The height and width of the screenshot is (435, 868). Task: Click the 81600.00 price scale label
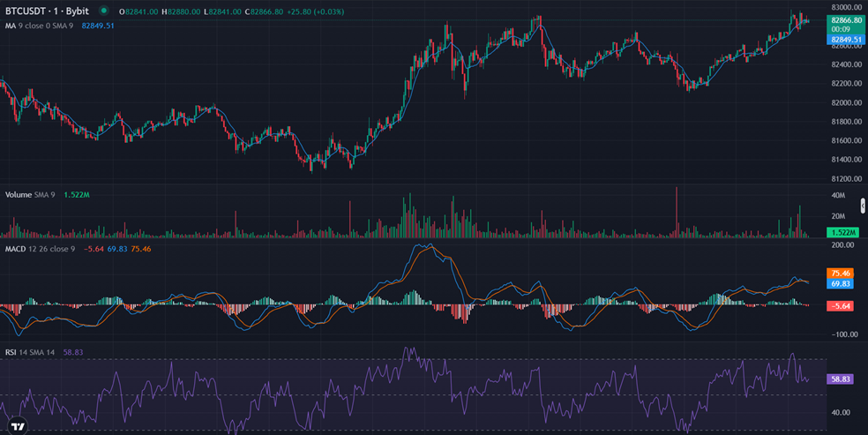(847, 140)
